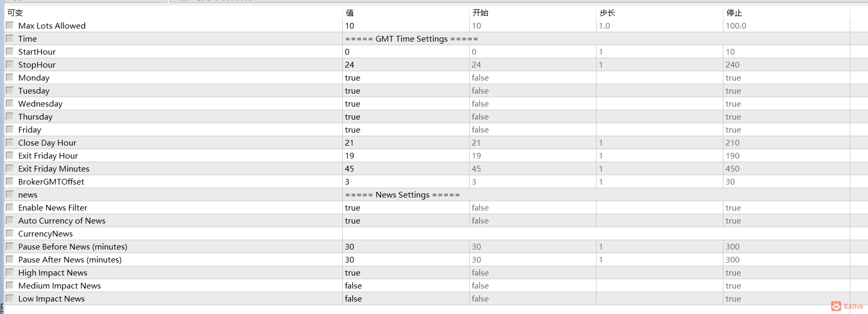
Task: Click the 停止 column header
Action: click(x=734, y=12)
